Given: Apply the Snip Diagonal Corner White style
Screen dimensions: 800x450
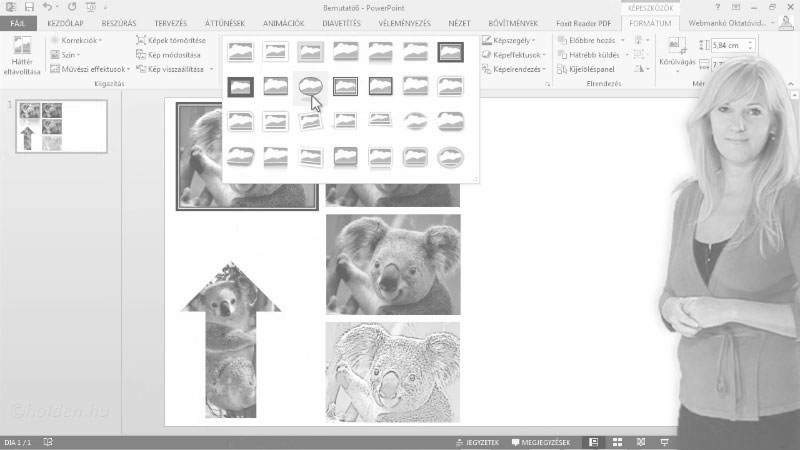Looking at the screenshot, I should pyautogui.click(x=240, y=121).
